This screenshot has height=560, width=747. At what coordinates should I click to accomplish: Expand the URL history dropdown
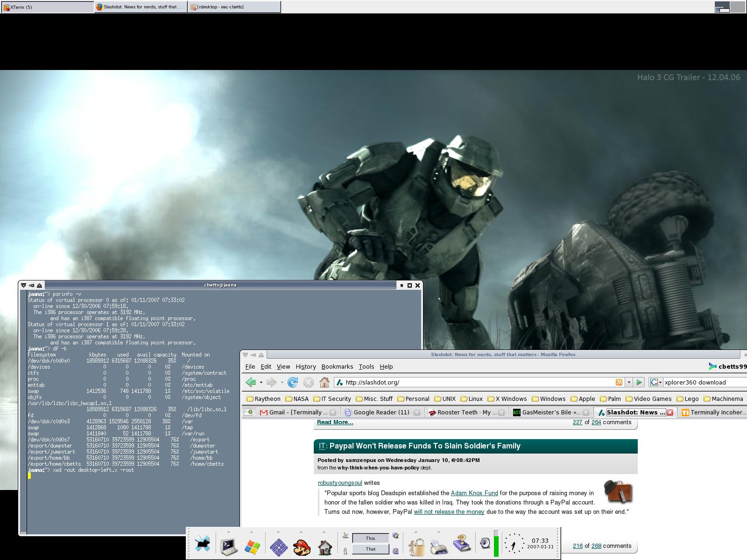[x=629, y=382]
